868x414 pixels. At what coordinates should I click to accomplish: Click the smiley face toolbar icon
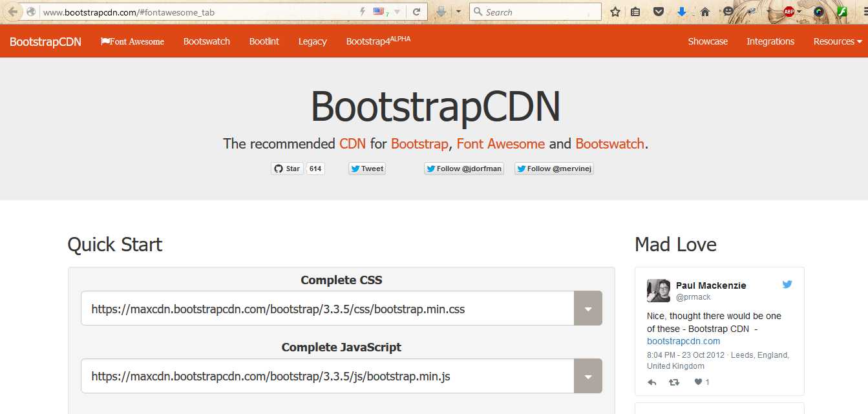[728, 12]
